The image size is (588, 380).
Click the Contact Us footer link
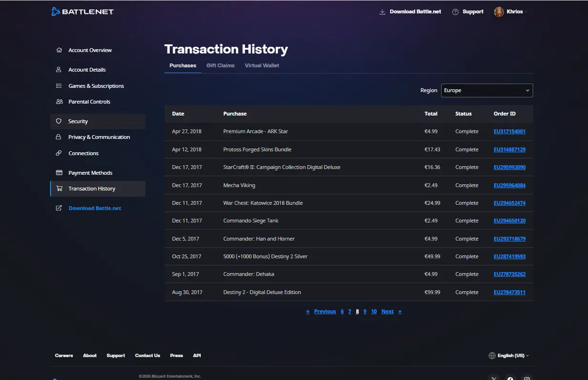coord(147,356)
